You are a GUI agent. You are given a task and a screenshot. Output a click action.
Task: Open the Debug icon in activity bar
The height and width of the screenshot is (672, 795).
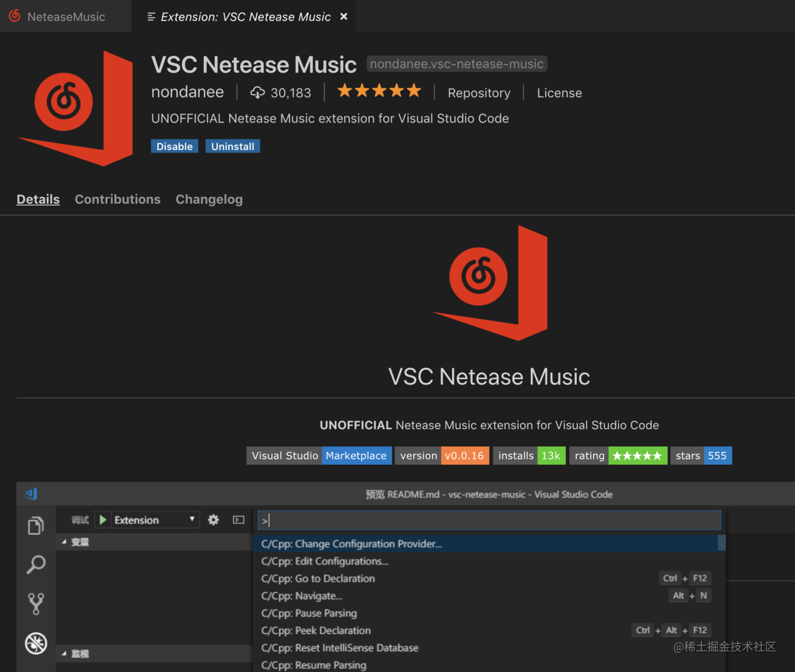[36, 643]
